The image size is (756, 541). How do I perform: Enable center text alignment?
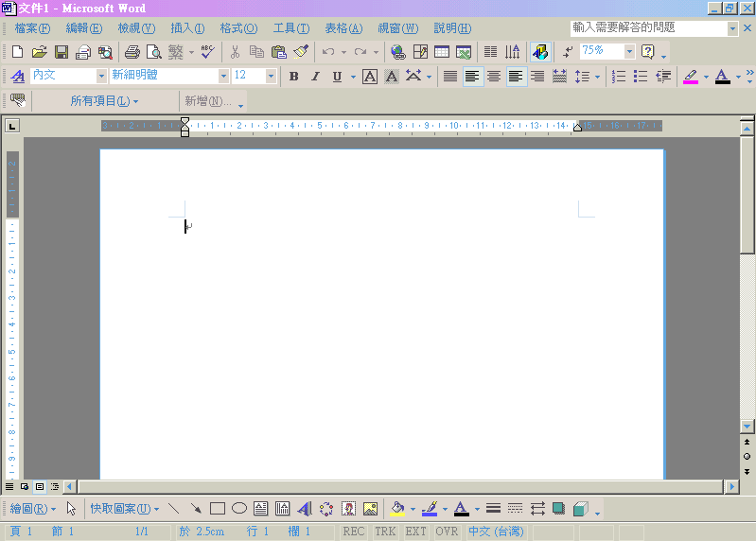pos(494,77)
